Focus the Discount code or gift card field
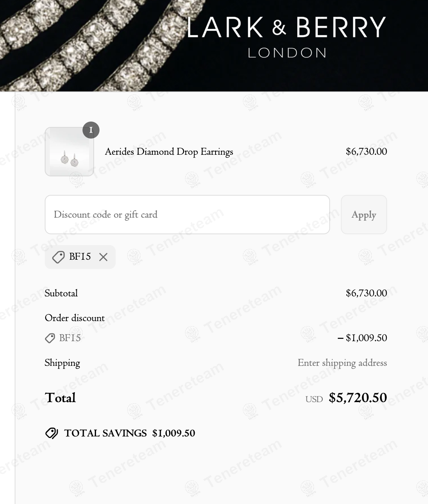This screenshot has height=504, width=428. 187,215
